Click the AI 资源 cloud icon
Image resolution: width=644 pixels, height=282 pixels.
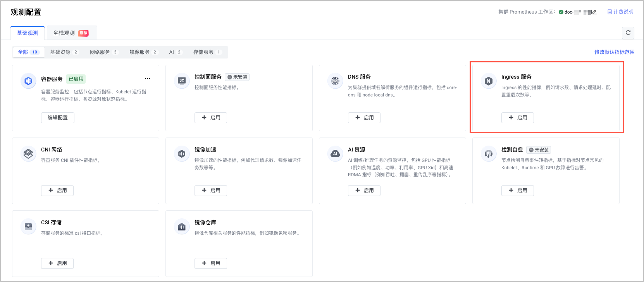335,153
